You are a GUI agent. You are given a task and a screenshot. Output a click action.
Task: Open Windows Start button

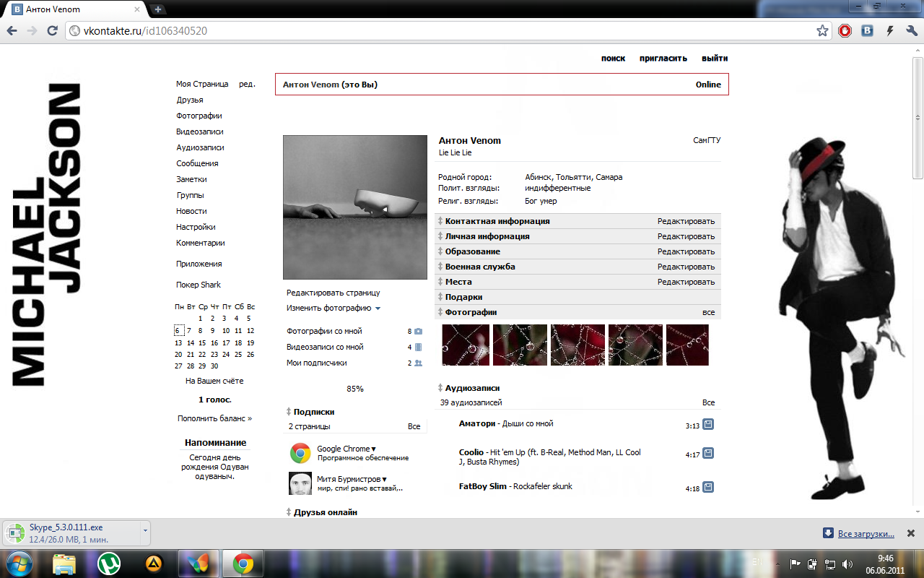click(x=19, y=563)
